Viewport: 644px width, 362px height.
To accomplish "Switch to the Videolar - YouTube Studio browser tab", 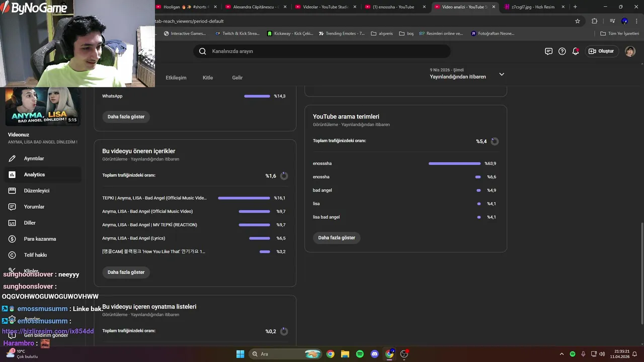I will point(326,7).
